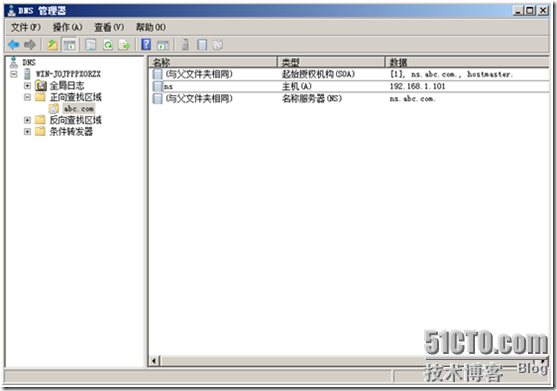Click the DNS root icon in tree
The height and width of the screenshot is (391, 557).
(14, 62)
